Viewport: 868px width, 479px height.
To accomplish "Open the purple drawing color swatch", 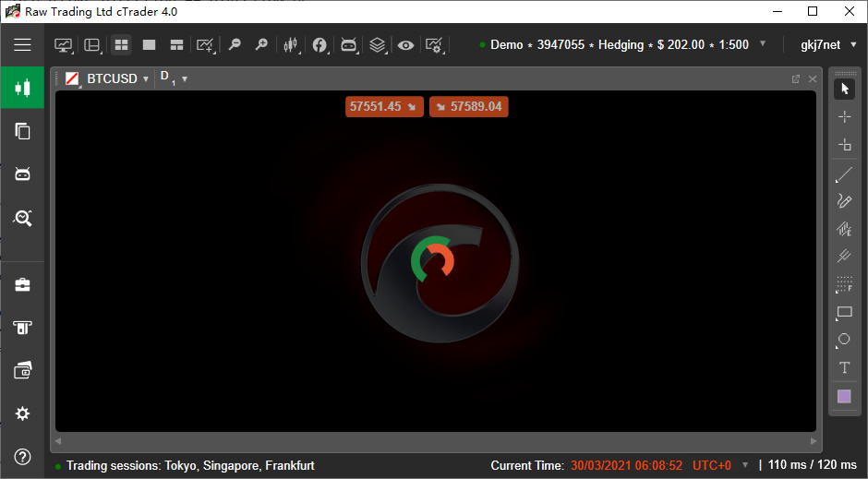I will coord(844,396).
